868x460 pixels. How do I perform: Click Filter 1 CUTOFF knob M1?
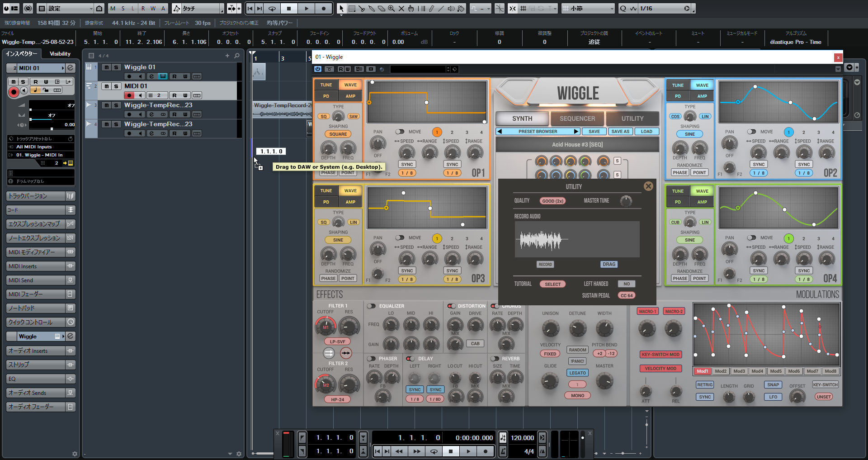tap(325, 327)
